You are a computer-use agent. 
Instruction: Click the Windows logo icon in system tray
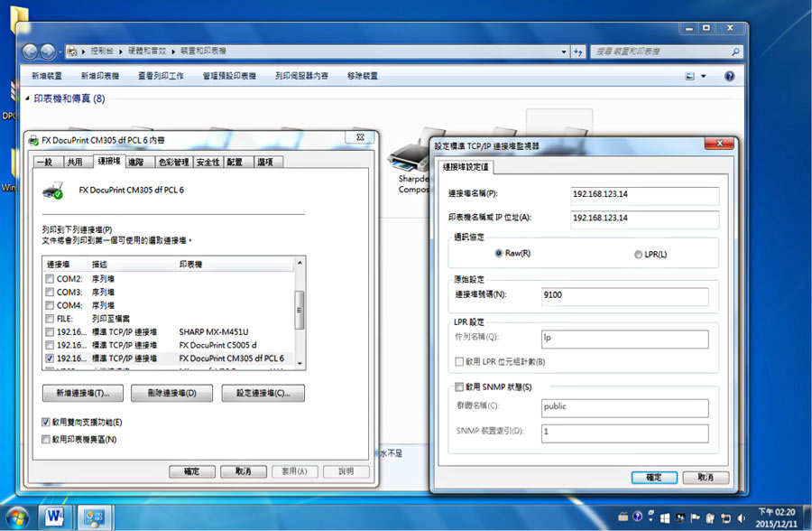click(666, 517)
